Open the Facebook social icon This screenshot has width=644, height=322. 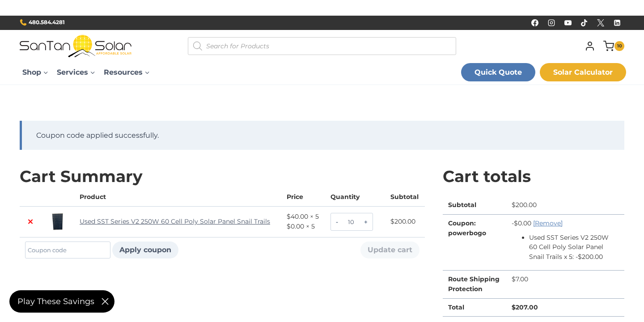(535, 23)
